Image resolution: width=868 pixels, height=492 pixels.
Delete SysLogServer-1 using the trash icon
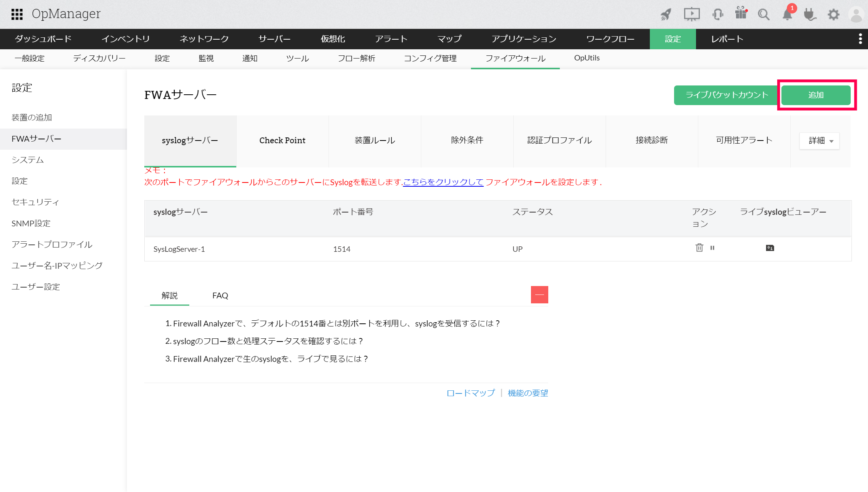[699, 248]
